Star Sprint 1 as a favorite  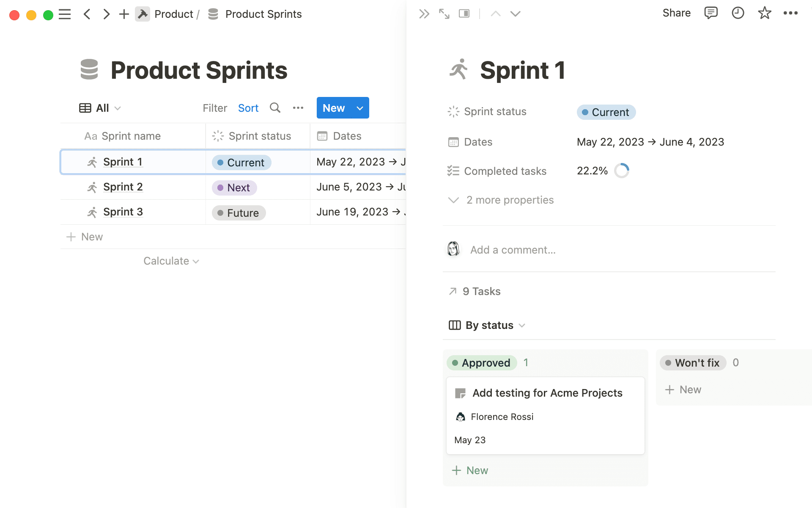point(765,13)
